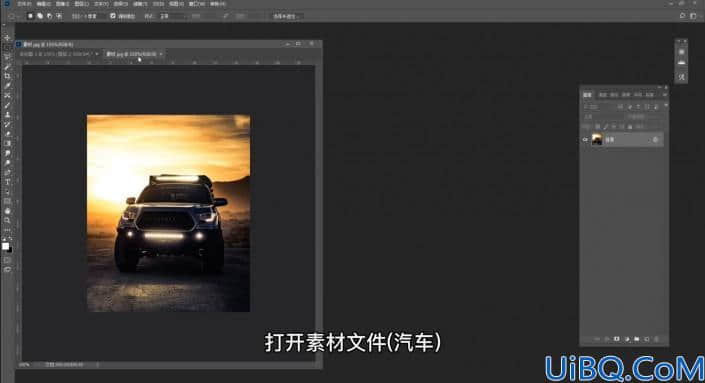Click create new layer button
The height and width of the screenshot is (383, 705).
[x=647, y=339]
